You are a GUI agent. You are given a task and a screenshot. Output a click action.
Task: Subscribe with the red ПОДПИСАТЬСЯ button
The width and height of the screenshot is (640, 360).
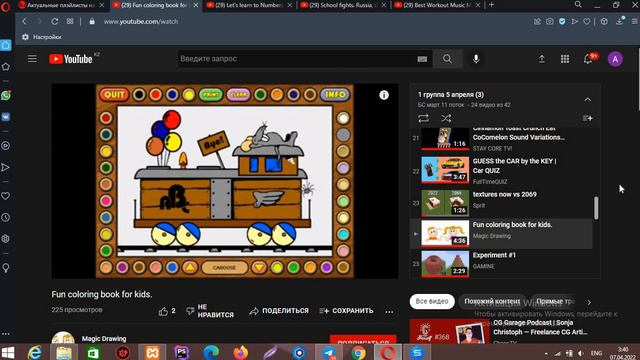click(363, 340)
